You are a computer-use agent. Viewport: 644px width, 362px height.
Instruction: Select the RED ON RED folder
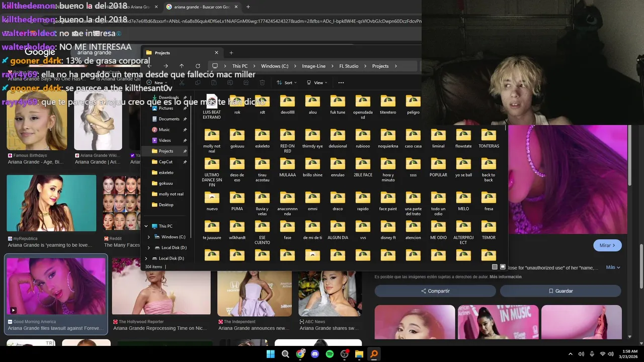287,141
